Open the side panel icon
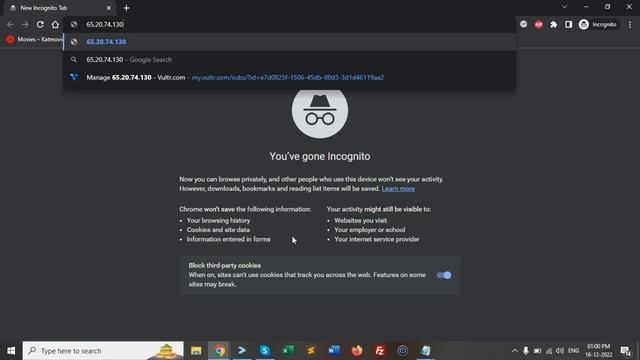Viewport: 640px width, 360px height. [x=568, y=24]
